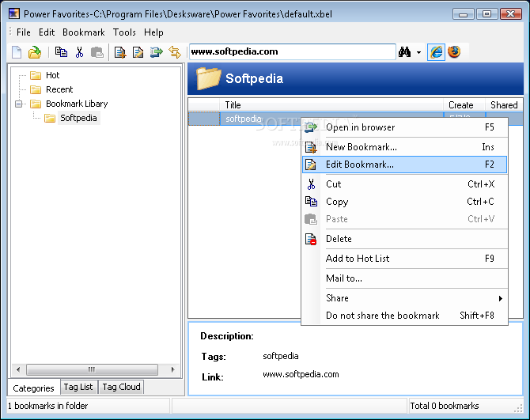The image size is (530, 420).
Task: Open the Edit menu
Action: (x=47, y=32)
